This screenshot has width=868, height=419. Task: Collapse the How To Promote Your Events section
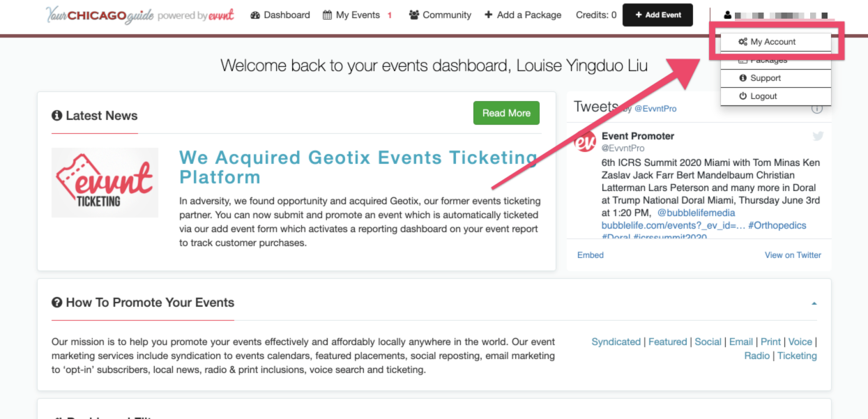point(814,303)
